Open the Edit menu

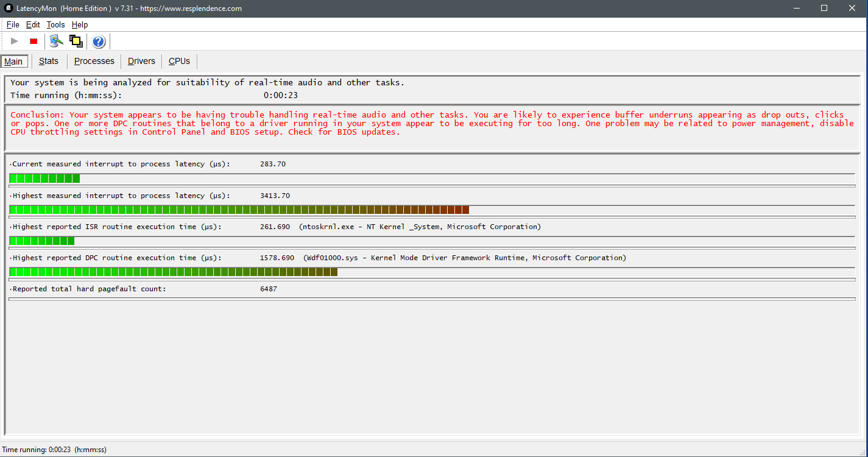click(x=33, y=24)
